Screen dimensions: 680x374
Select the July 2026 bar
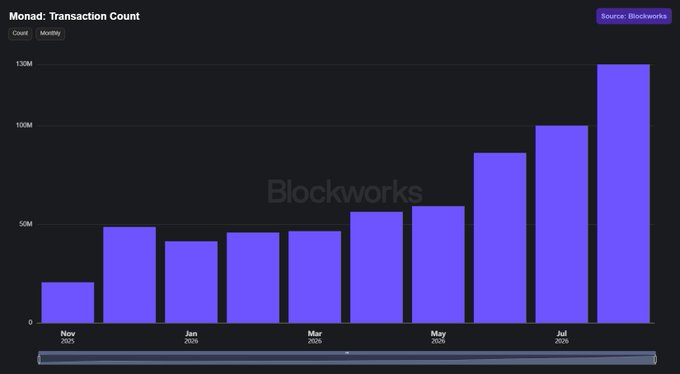pyautogui.click(x=562, y=224)
